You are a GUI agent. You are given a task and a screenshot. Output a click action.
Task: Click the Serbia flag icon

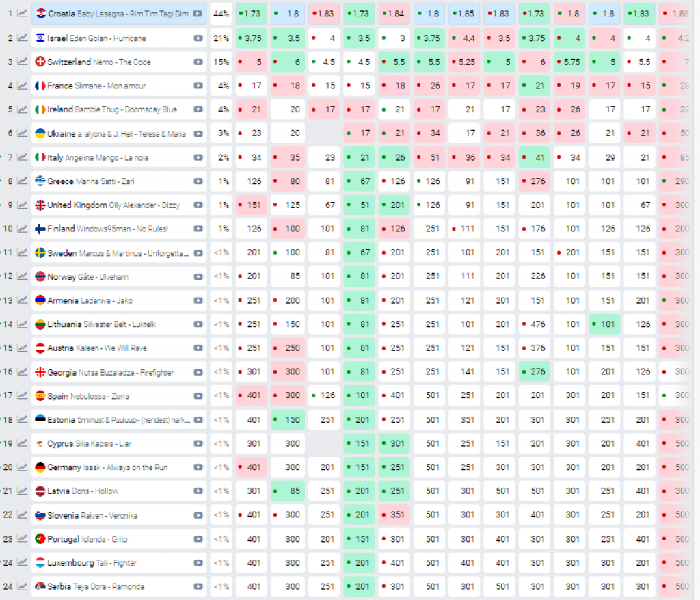40,586
